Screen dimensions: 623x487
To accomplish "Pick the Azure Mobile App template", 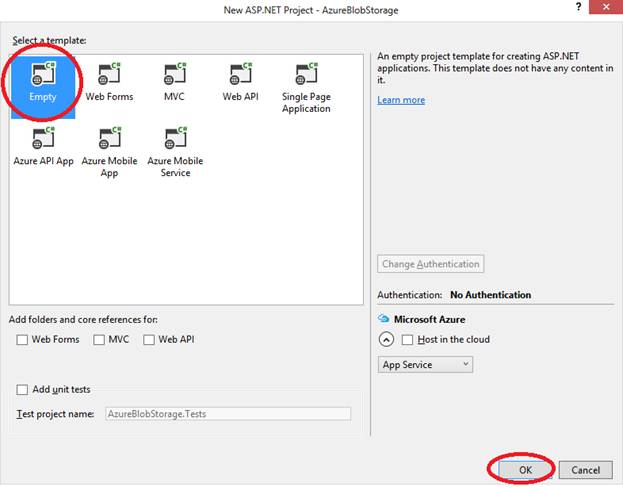I will tap(109, 153).
